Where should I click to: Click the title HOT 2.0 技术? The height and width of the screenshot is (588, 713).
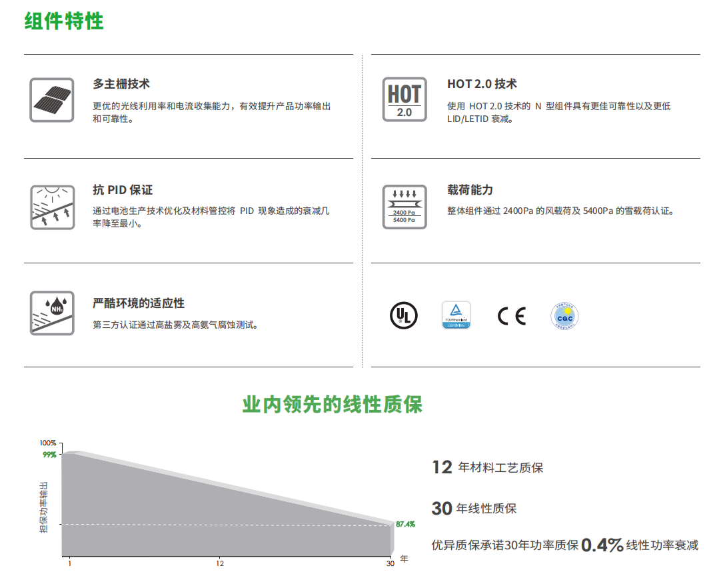point(482,84)
